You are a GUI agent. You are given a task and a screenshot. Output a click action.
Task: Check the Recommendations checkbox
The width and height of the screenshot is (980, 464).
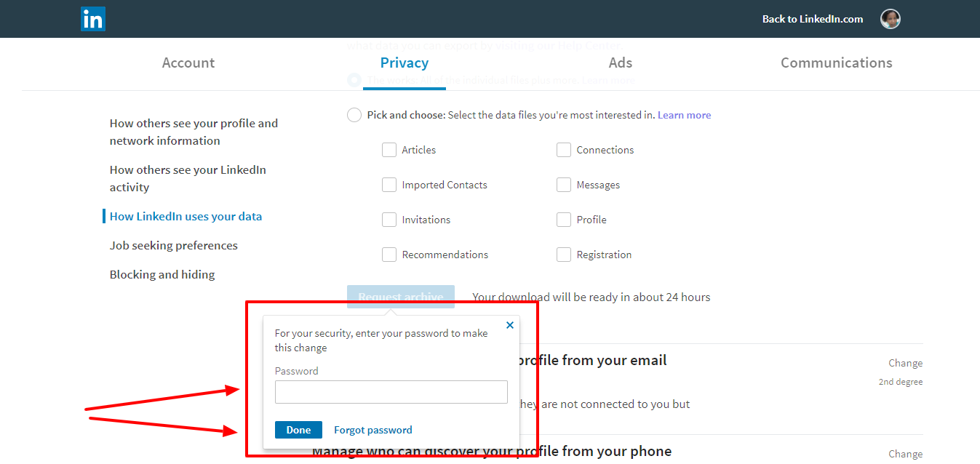pos(389,255)
